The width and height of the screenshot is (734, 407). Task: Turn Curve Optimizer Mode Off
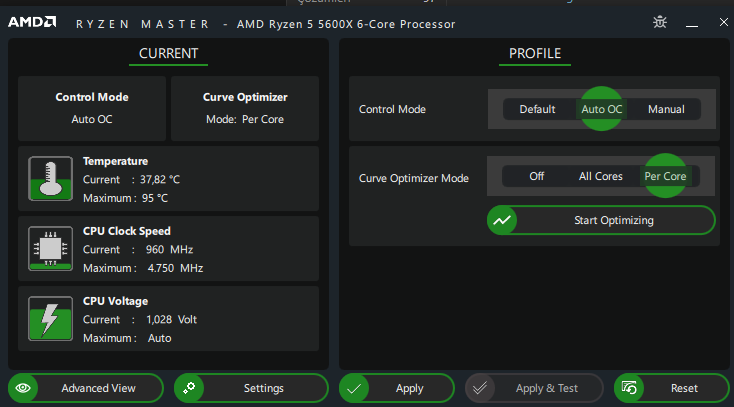tap(537, 176)
